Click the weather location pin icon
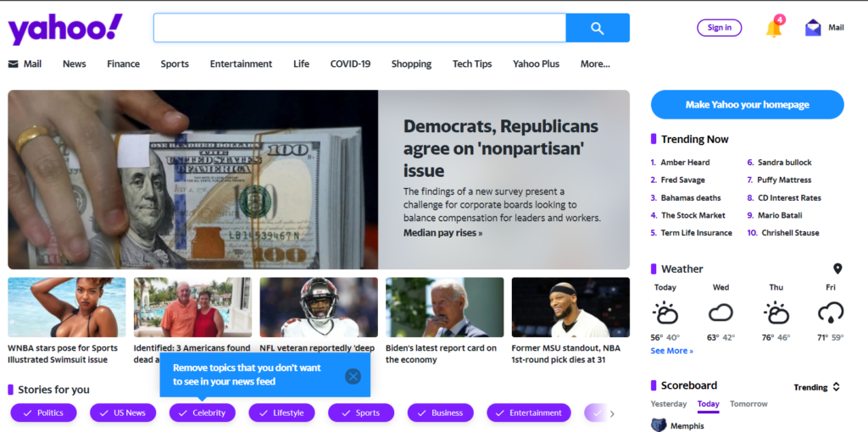The height and width of the screenshot is (432, 868). (x=837, y=269)
